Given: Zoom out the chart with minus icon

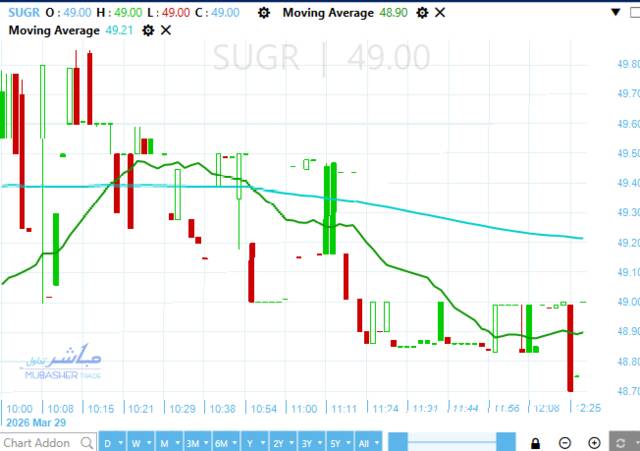Looking at the screenshot, I should 565,443.
